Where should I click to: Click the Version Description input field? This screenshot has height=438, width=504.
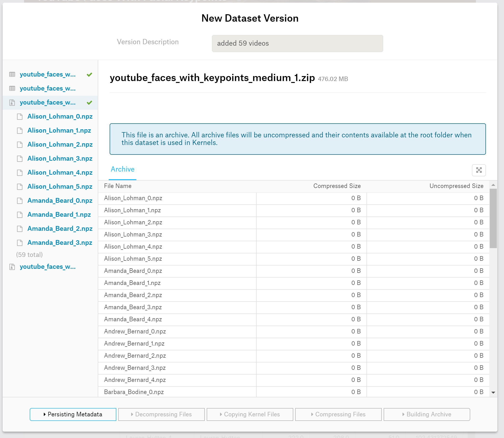[297, 43]
